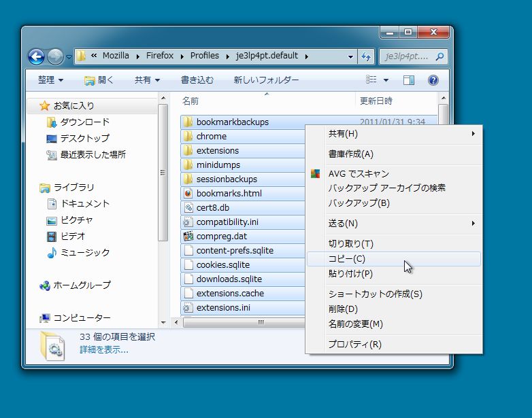Click the 開く open button
This screenshot has width=532, height=418.
pyautogui.click(x=99, y=80)
